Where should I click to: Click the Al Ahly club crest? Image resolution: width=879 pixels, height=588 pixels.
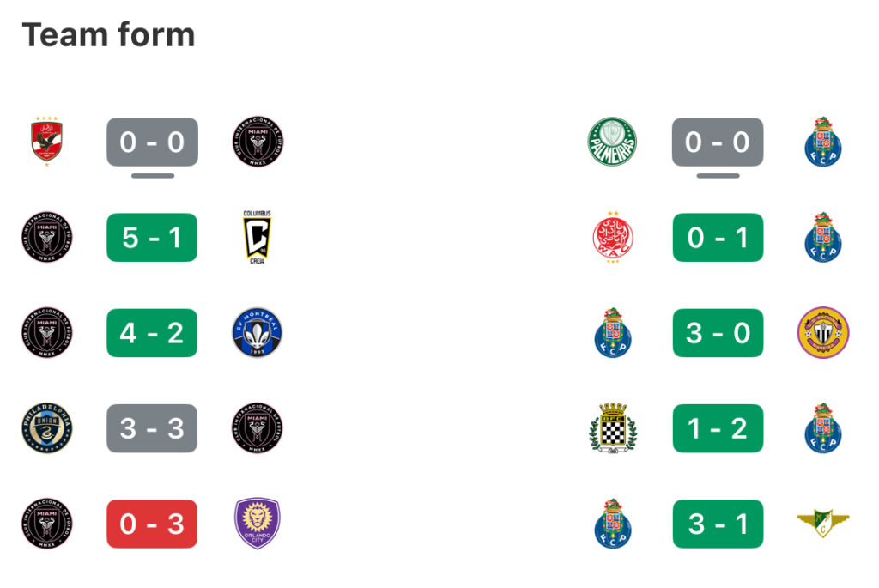click(46, 142)
